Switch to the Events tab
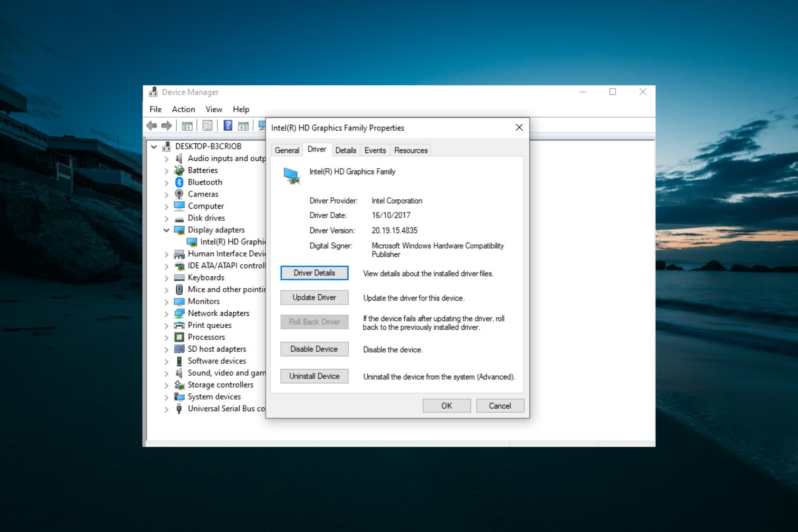The image size is (798, 532). pyautogui.click(x=375, y=150)
